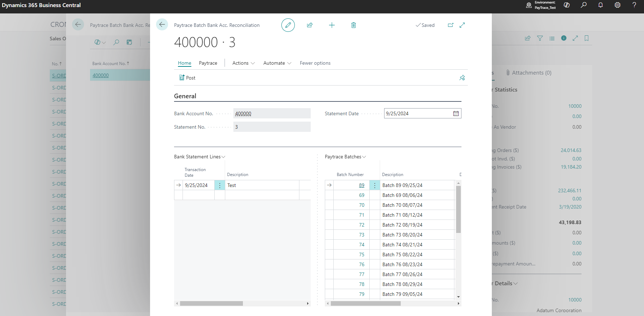This screenshot has width=644, height=316.
Task: Click the Bank Account No. field
Action: coord(272,113)
